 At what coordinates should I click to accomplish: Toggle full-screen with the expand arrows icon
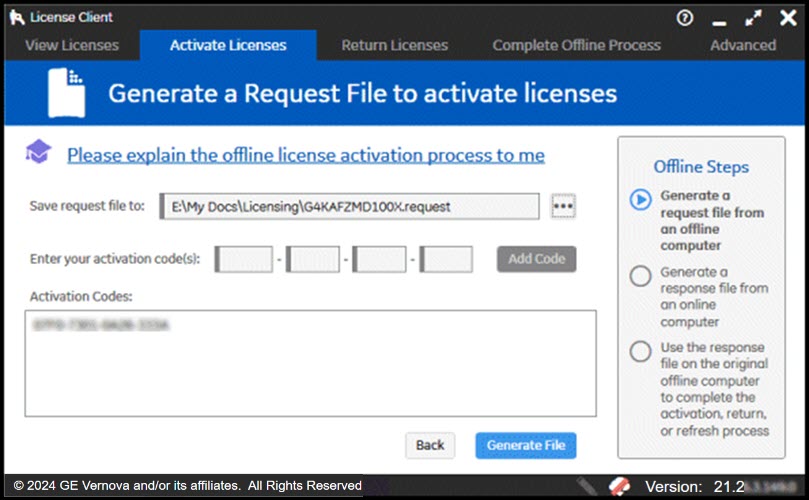[753, 18]
